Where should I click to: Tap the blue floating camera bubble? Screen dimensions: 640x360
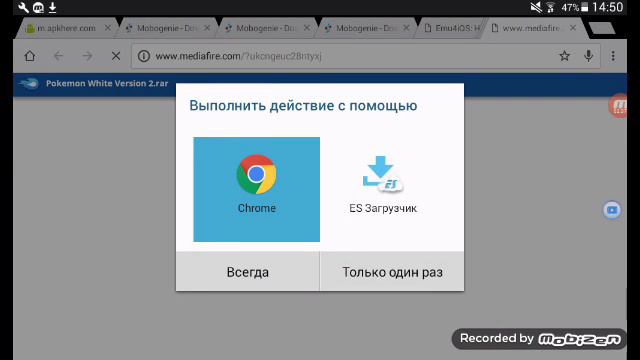(x=612, y=210)
